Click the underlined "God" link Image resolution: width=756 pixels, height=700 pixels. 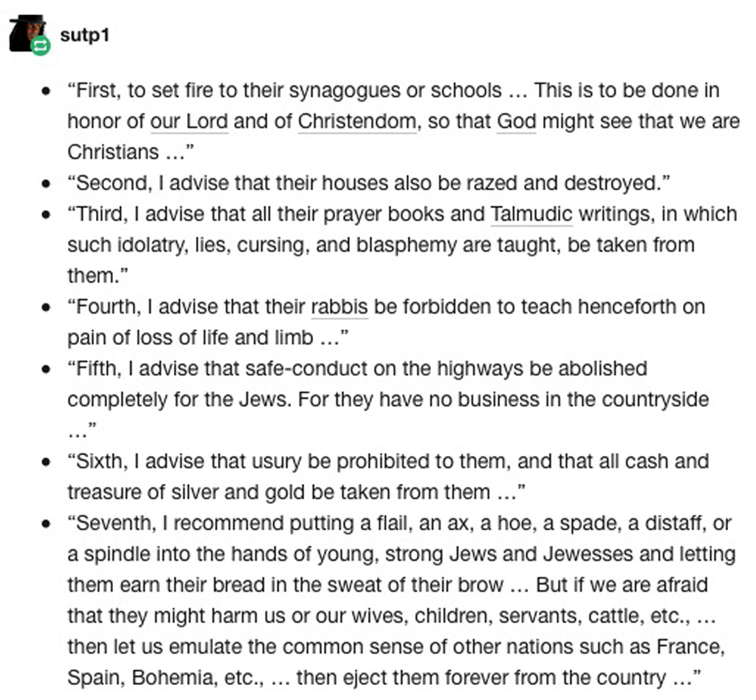pyautogui.click(x=516, y=122)
